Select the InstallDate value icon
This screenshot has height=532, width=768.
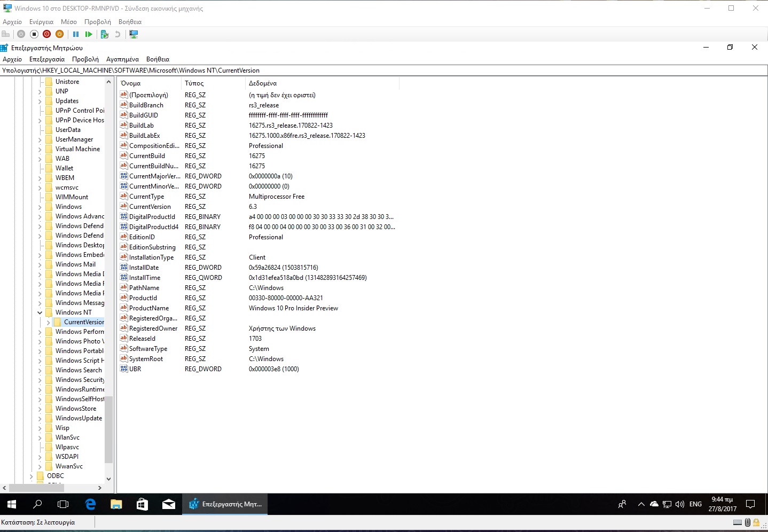pyautogui.click(x=124, y=268)
